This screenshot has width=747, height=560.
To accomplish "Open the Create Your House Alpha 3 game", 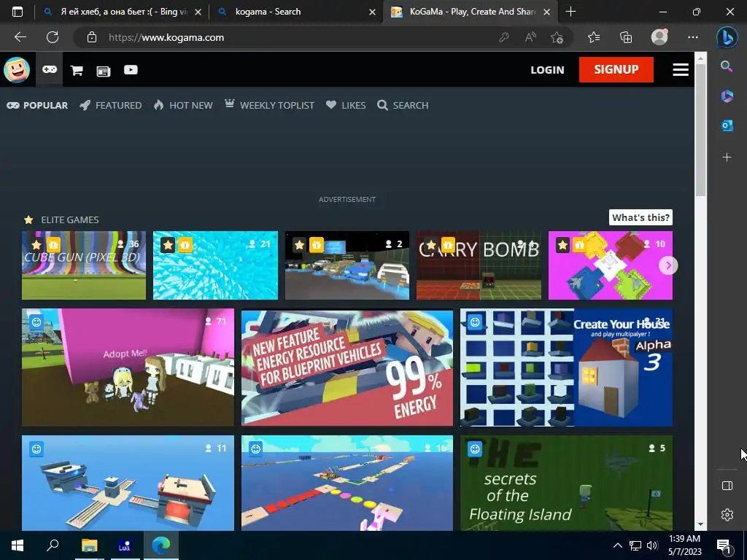I will pos(566,367).
